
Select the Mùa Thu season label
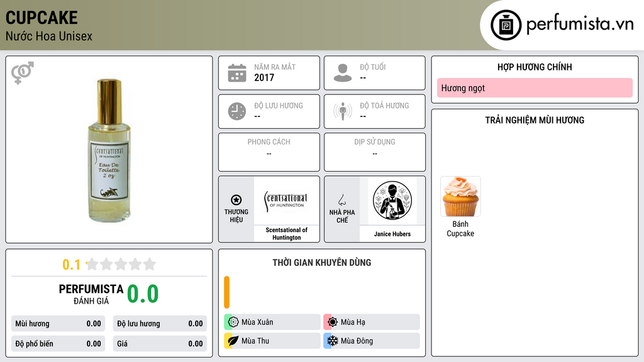[x=255, y=341]
